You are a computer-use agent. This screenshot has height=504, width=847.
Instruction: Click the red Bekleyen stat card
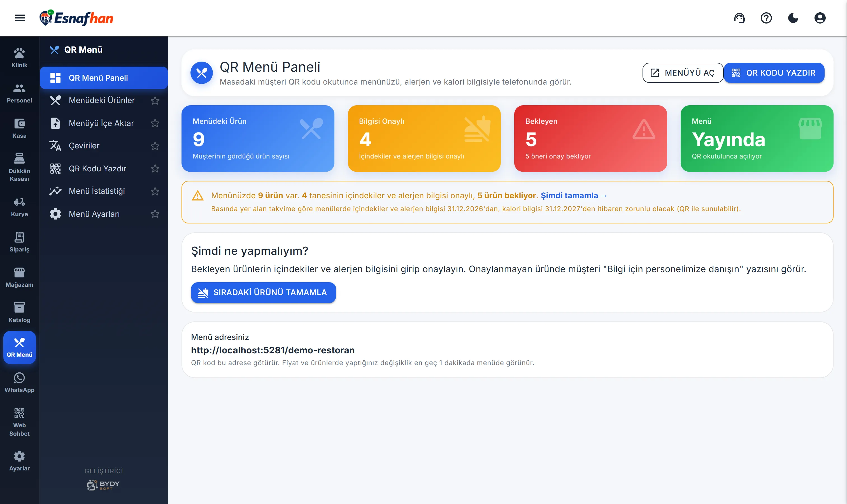tap(590, 139)
